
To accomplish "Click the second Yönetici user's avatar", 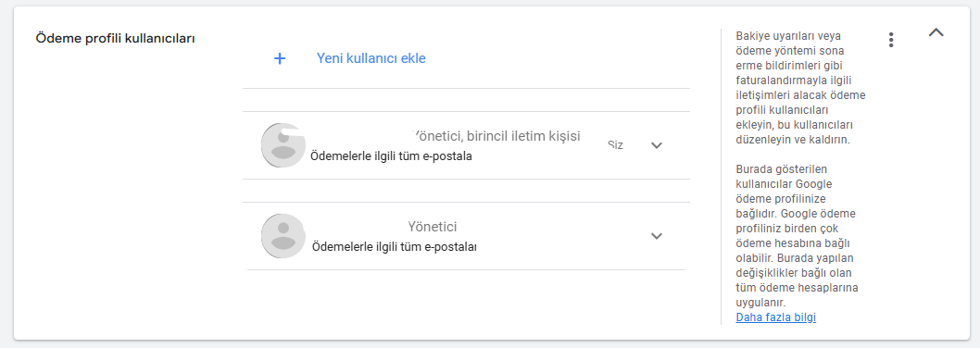I will coord(283,236).
